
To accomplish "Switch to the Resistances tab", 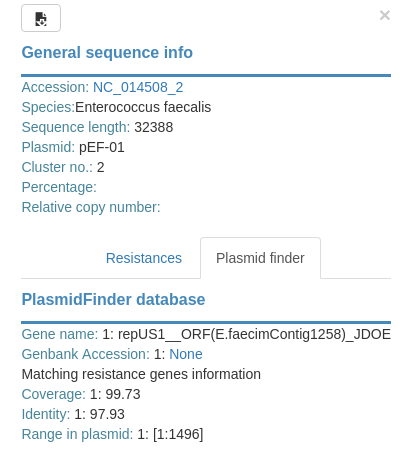I will coord(144,258).
